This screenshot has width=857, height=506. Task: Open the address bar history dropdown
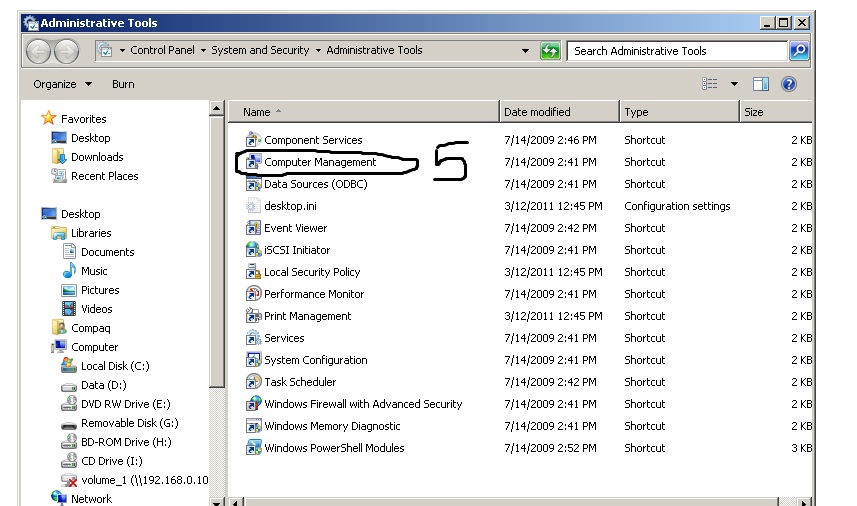click(x=525, y=51)
